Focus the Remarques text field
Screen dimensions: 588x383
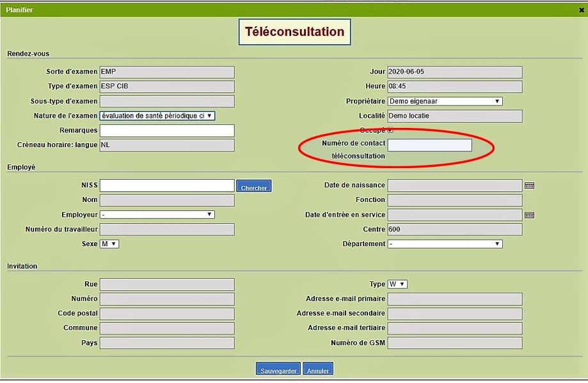tap(167, 130)
